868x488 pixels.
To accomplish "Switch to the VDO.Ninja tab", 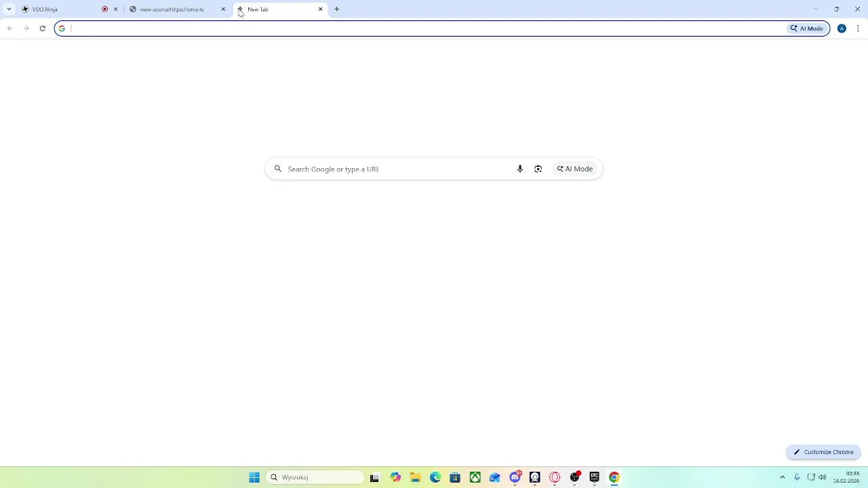I will pos(61,9).
